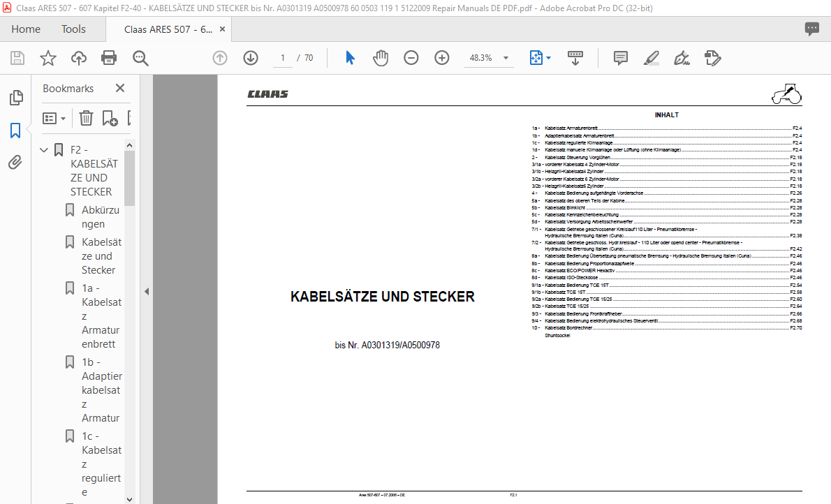Screen dimensions: 831x504
Task: Click the CLAAS logo on the page
Action: tap(267, 94)
